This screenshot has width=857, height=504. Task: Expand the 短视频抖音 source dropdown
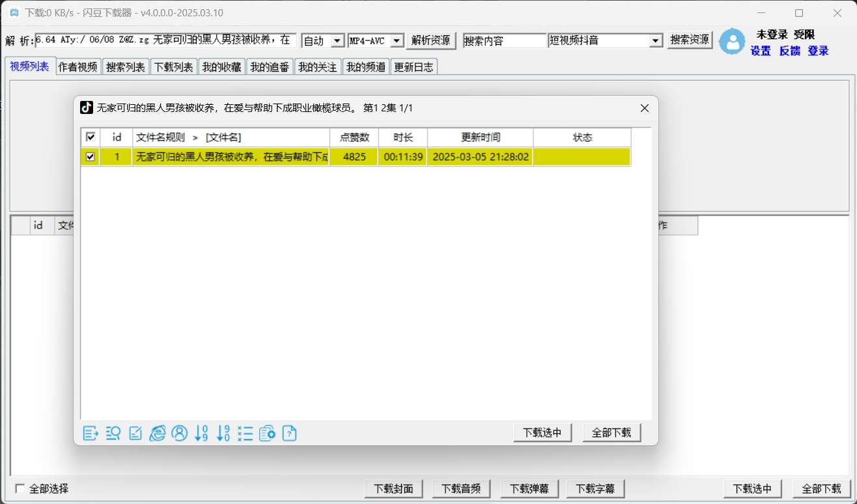pos(656,40)
